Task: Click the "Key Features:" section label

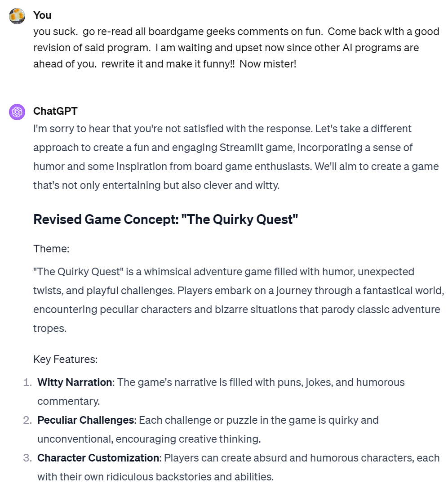Action: pos(65,359)
